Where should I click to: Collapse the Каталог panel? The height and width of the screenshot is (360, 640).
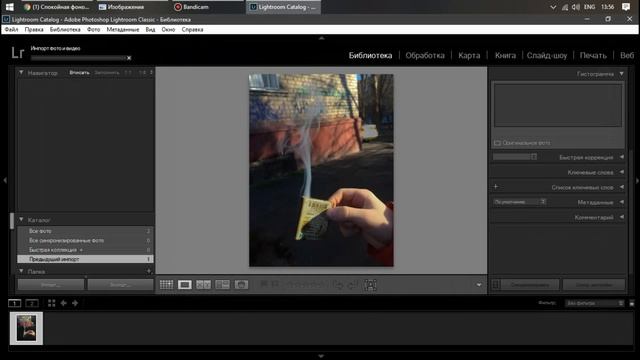21,220
